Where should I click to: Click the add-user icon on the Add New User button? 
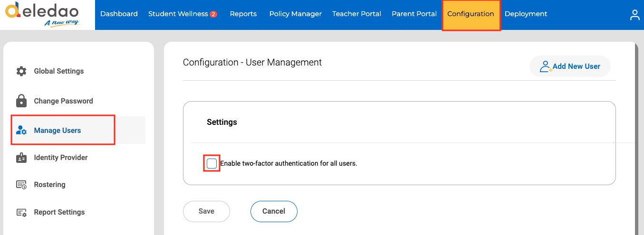[546, 66]
